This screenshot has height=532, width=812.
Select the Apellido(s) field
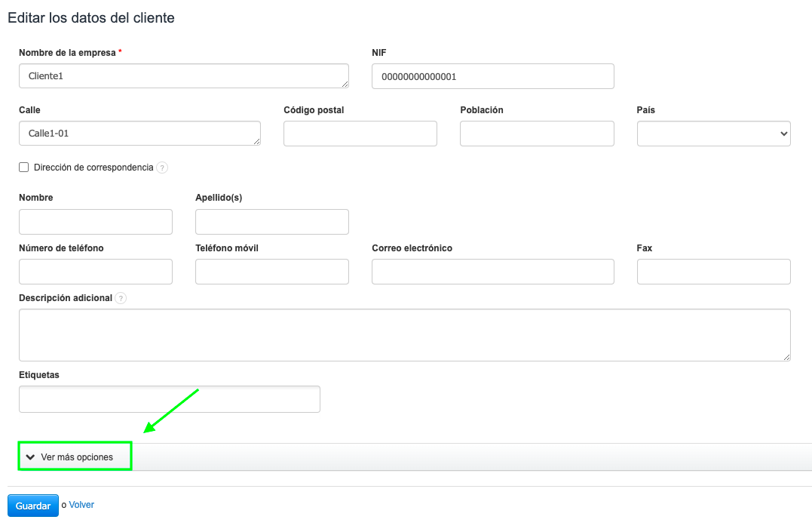click(271, 222)
